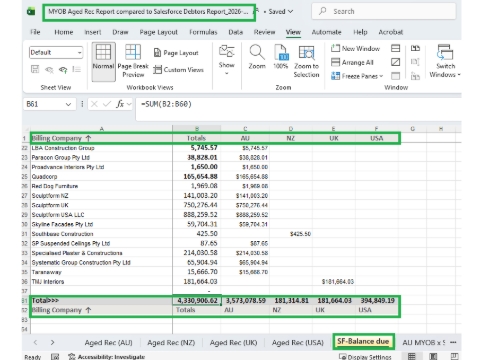Open the Automate ribbon tab
Screen dimensions: 480x360
click(x=326, y=32)
